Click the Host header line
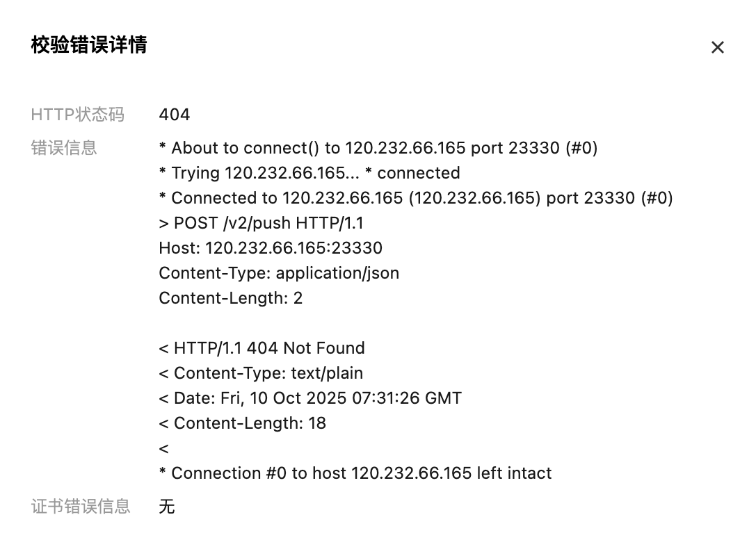The width and height of the screenshot is (756, 549). [x=271, y=248]
